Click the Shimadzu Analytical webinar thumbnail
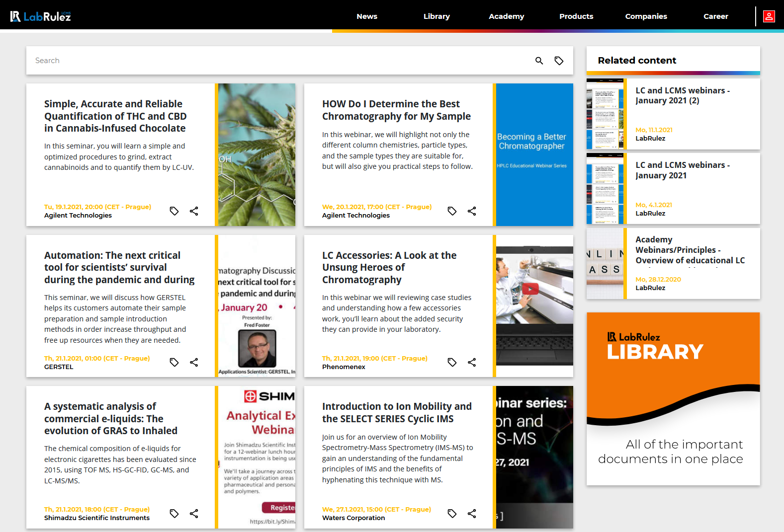This screenshot has height=532, width=784. click(257, 457)
